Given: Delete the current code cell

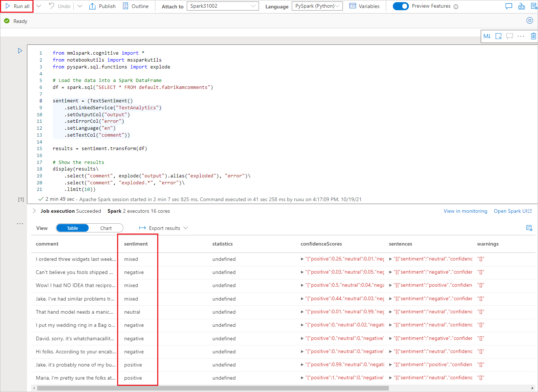Looking at the screenshot, I should pos(533,36).
